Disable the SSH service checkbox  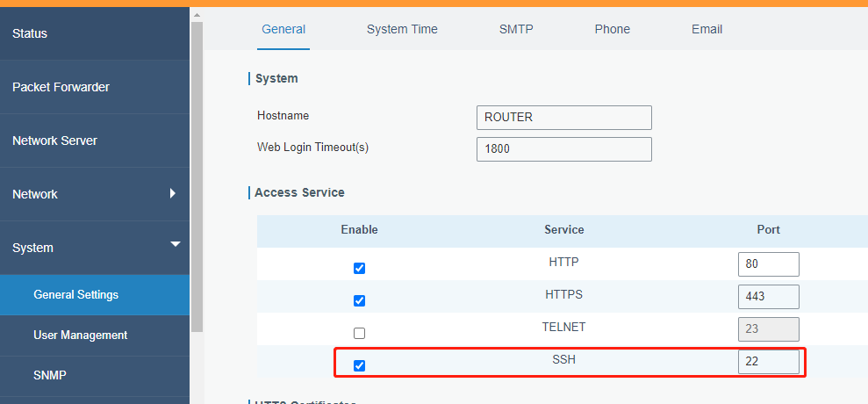click(x=359, y=365)
